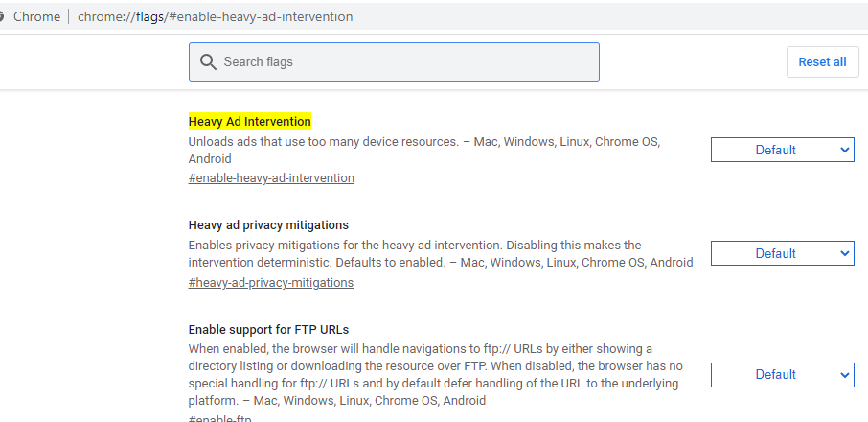
Task: Expand the Heavy ad privacy mitigations dropdown
Action: pyautogui.click(x=782, y=253)
